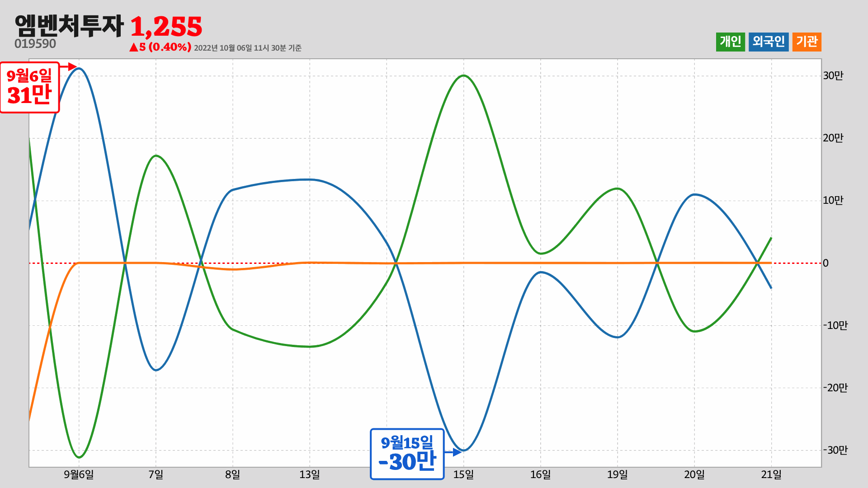
Task: Click the blue line peak at 9월6일
Action: [79, 69]
